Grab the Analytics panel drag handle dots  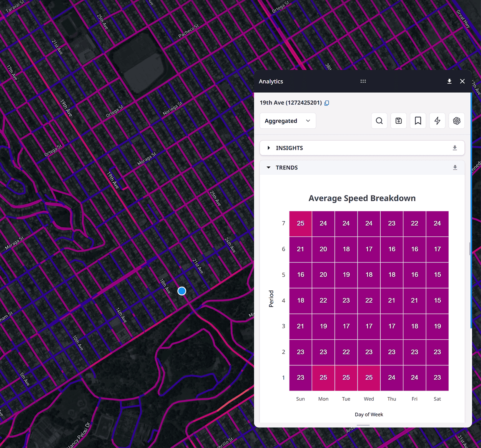point(363,81)
